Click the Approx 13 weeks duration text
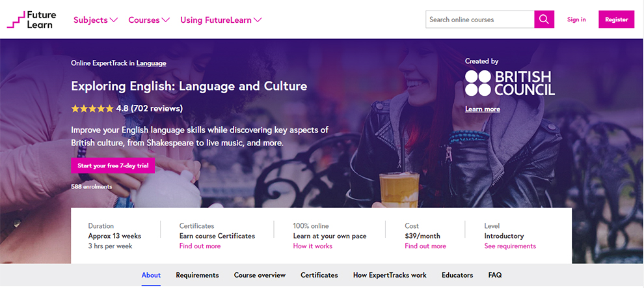Screen dimensions: 644x288 tap(114, 236)
